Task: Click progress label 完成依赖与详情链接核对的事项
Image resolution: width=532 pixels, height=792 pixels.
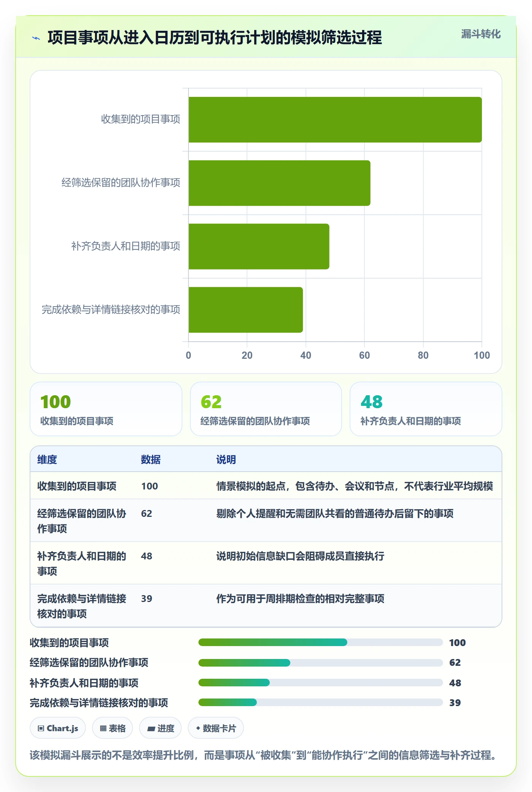Action: [99, 703]
